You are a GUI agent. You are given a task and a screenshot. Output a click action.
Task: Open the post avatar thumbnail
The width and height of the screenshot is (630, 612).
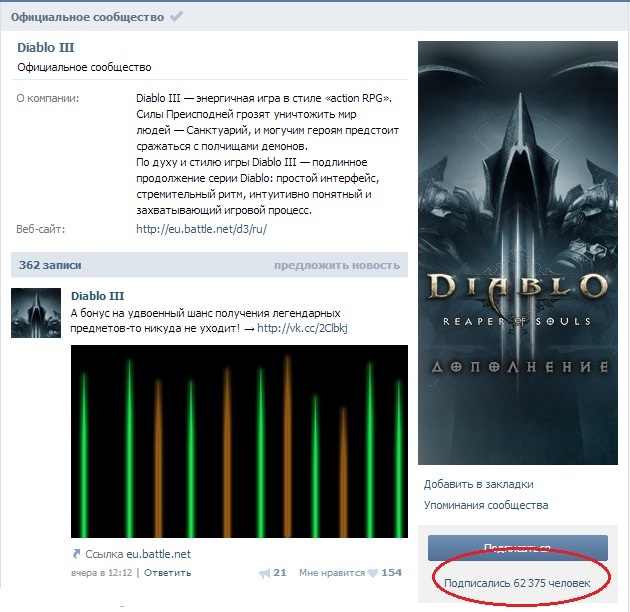[36, 313]
